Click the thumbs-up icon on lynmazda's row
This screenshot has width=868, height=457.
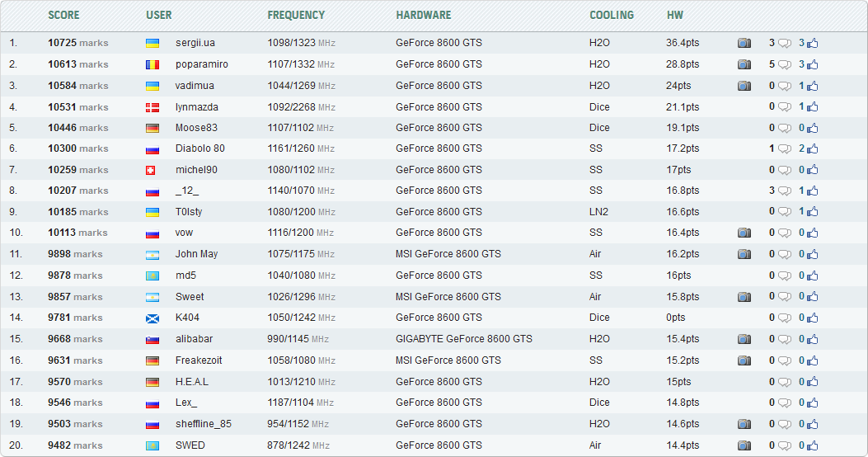coord(813,107)
